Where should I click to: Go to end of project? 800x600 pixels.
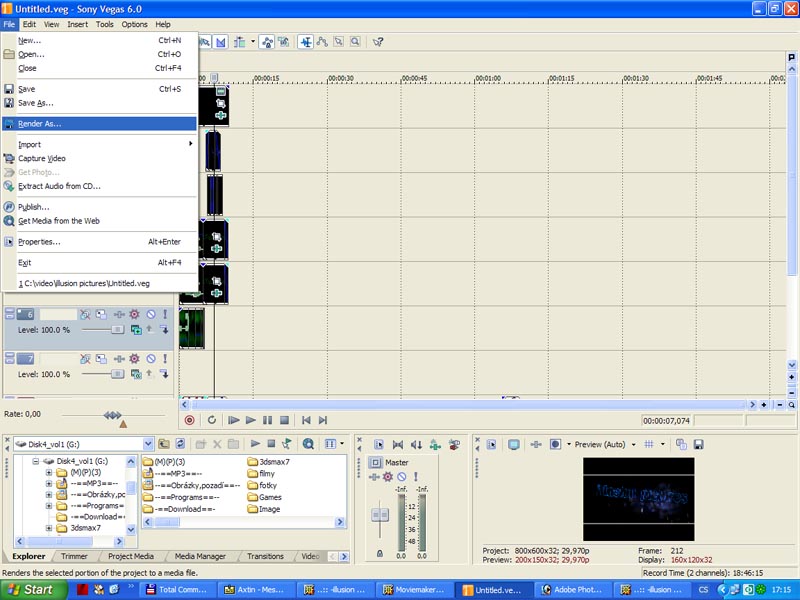click(x=323, y=420)
